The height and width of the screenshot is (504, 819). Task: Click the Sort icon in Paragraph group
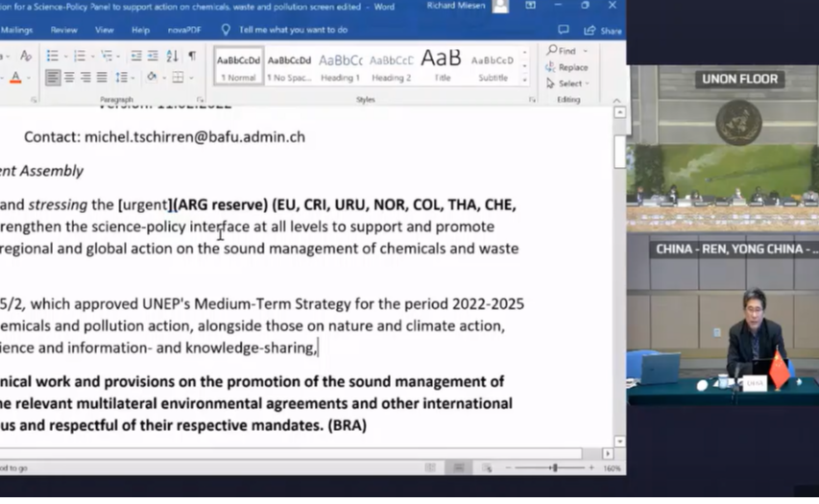(174, 56)
